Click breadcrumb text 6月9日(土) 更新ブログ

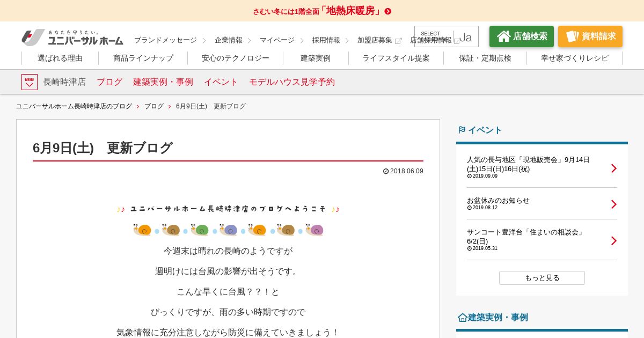(x=211, y=106)
